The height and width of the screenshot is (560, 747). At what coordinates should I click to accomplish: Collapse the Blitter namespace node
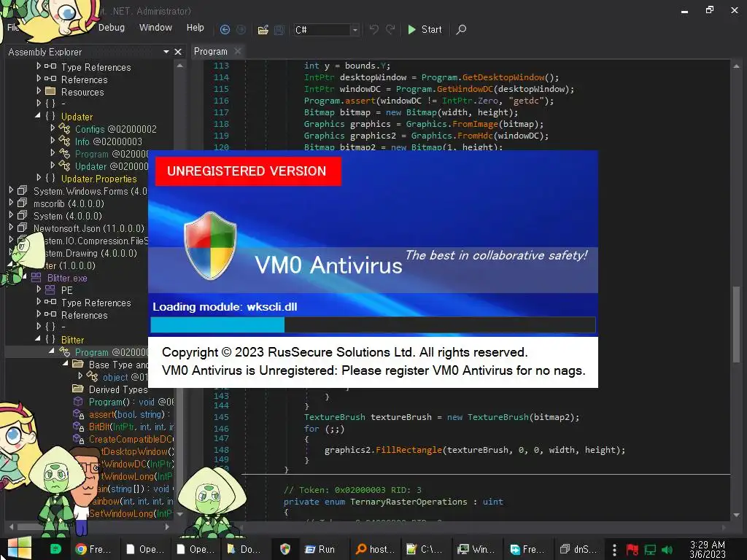[38, 338]
